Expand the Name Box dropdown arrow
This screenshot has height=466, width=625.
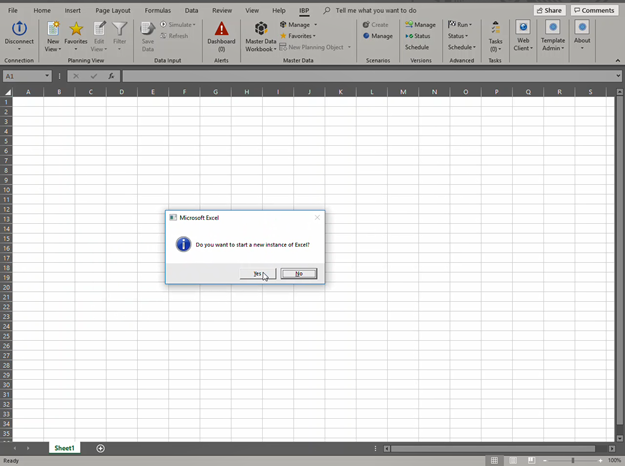tap(47, 76)
